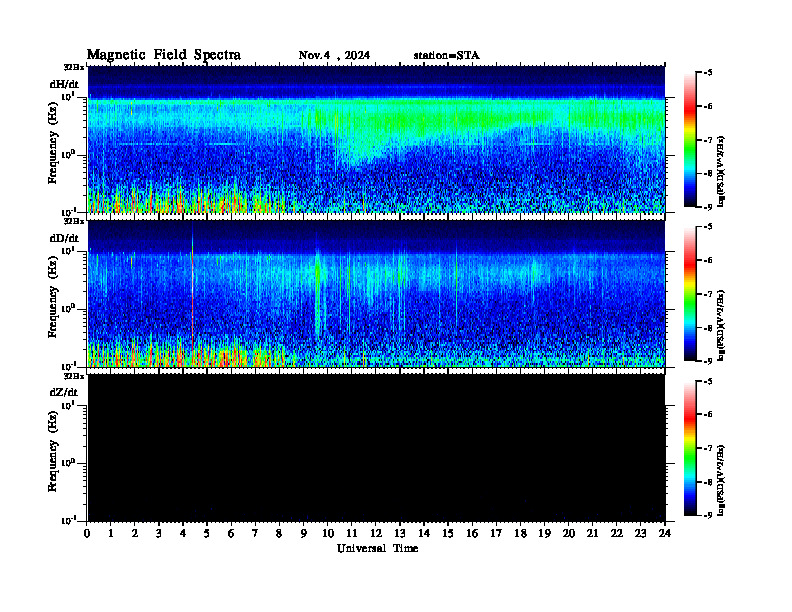This screenshot has width=792, height=612.
Task: Select the dD/dt spectrogram plot
Action: pyautogui.click(x=376, y=293)
